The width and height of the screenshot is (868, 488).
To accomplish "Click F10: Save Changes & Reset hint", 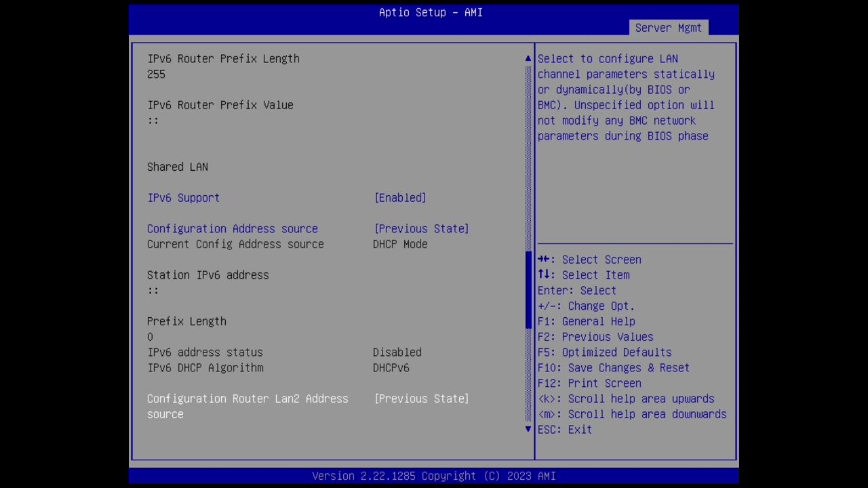I will (x=614, y=368).
